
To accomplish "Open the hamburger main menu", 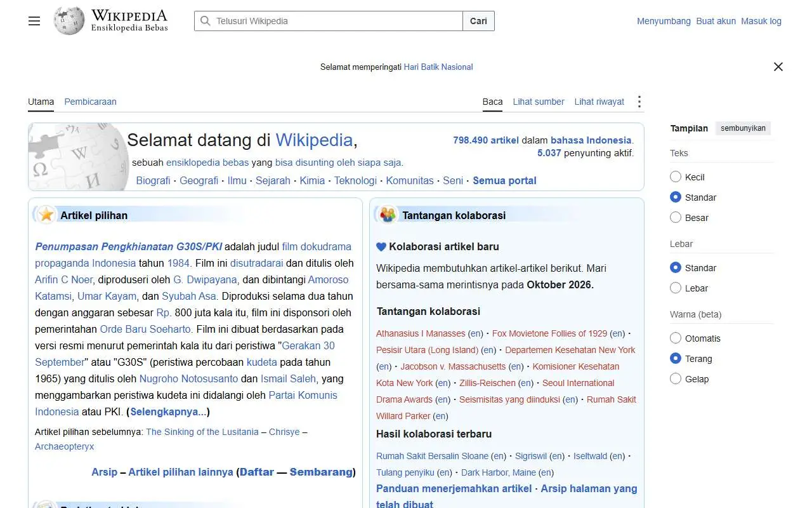I will (x=34, y=21).
